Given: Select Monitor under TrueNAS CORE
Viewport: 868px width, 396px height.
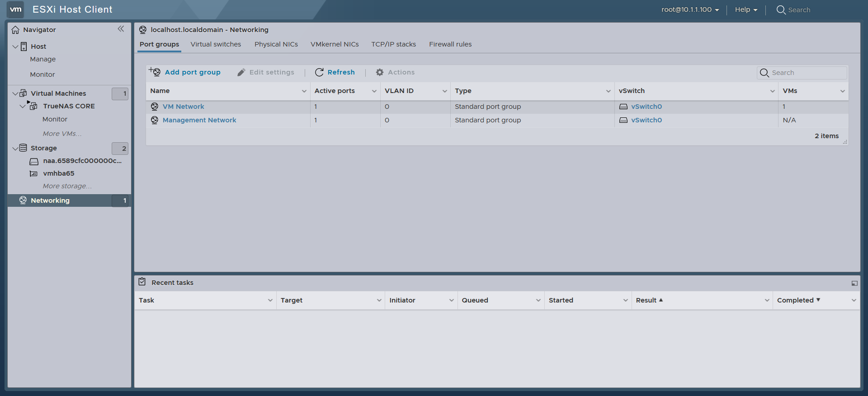Looking at the screenshot, I should pyautogui.click(x=55, y=119).
